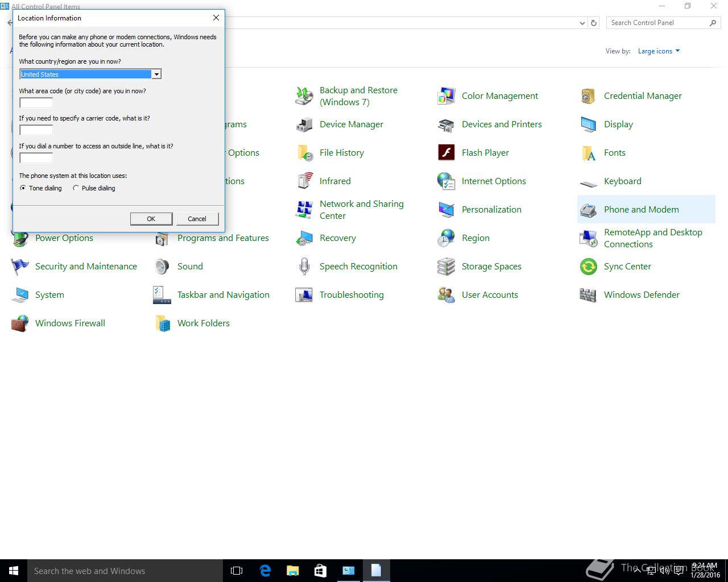This screenshot has width=728, height=582.
Task: Open the Recovery icon
Action: pyautogui.click(x=304, y=238)
